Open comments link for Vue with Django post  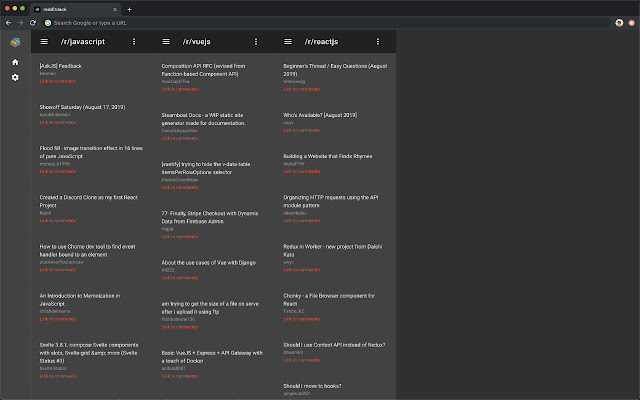click(180, 278)
